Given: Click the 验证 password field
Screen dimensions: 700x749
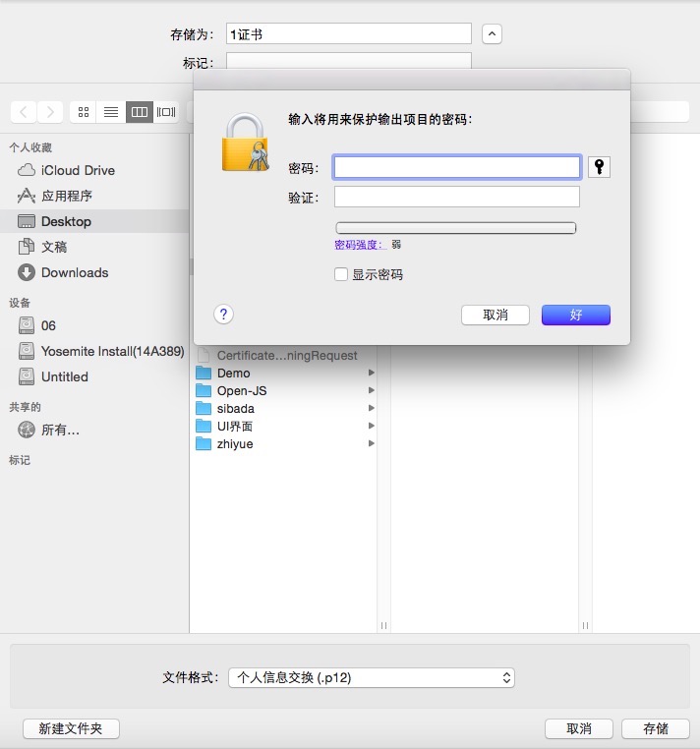Looking at the screenshot, I should tap(456, 198).
